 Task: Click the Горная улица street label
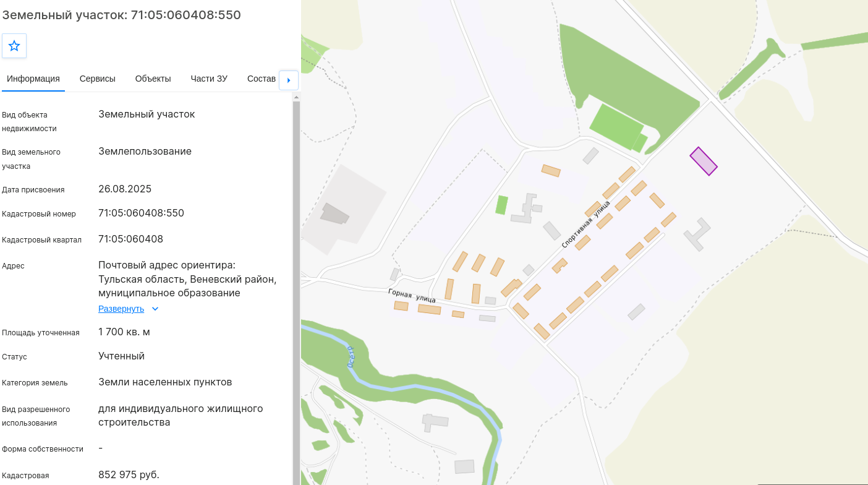pos(412,295)
